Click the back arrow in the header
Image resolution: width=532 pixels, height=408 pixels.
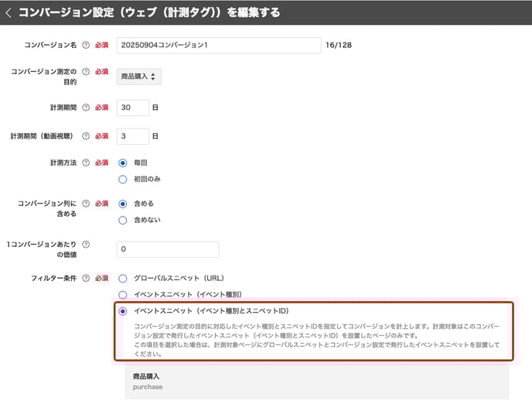pyautogui.click(x=9, y=13)
